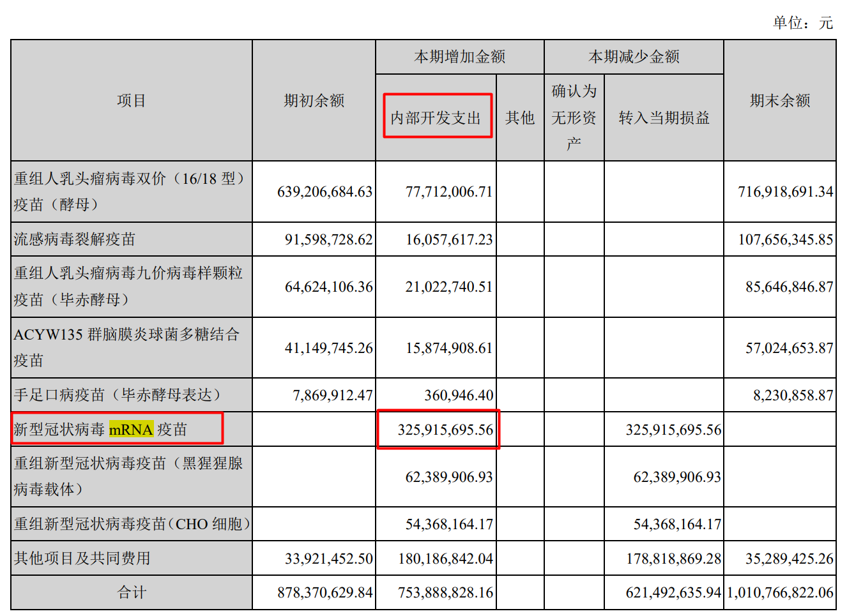Screen dimensions: 863x616
Task: Click the row label 其他项目及共同费用
Action: 82,558
